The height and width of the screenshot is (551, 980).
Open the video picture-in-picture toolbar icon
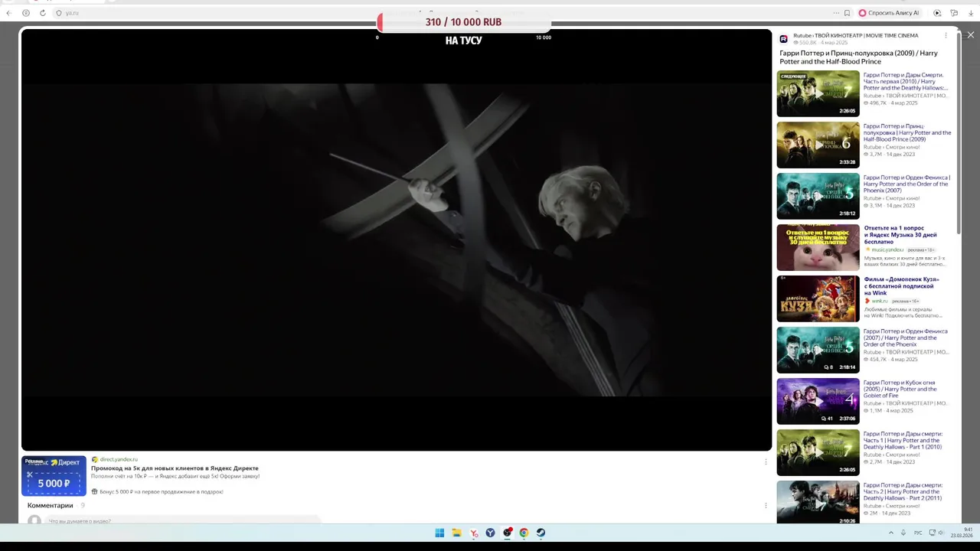tap(937, 13)
